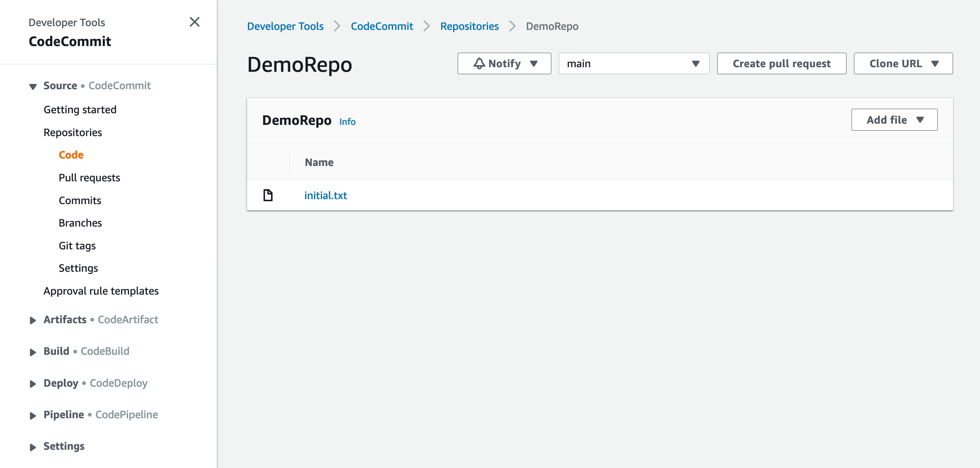Collapse the Source CodeCommit section
The height and width of the screenshot is (468, 980).
(32, 86)
